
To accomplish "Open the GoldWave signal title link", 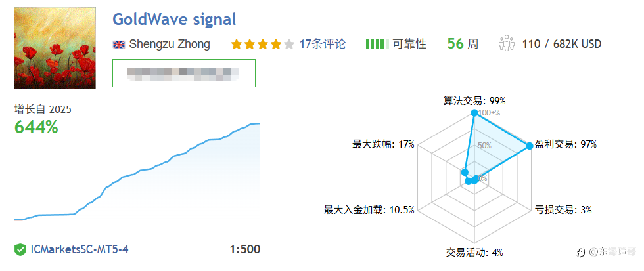I will 174,19.
